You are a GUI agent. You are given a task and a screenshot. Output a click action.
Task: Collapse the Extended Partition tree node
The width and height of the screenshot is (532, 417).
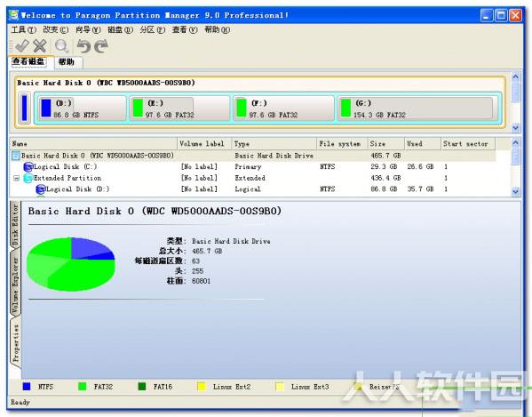point(16,178)
